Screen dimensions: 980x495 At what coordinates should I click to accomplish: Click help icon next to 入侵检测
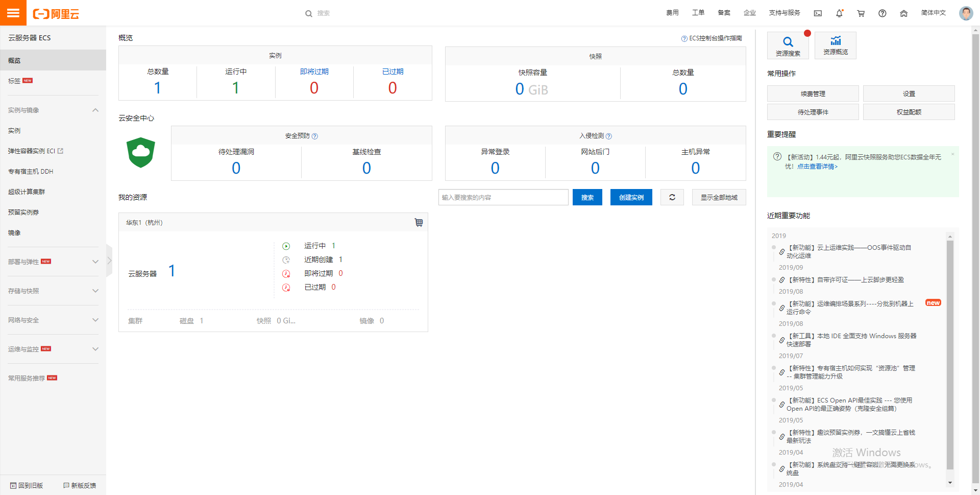[x=609, y=136]
